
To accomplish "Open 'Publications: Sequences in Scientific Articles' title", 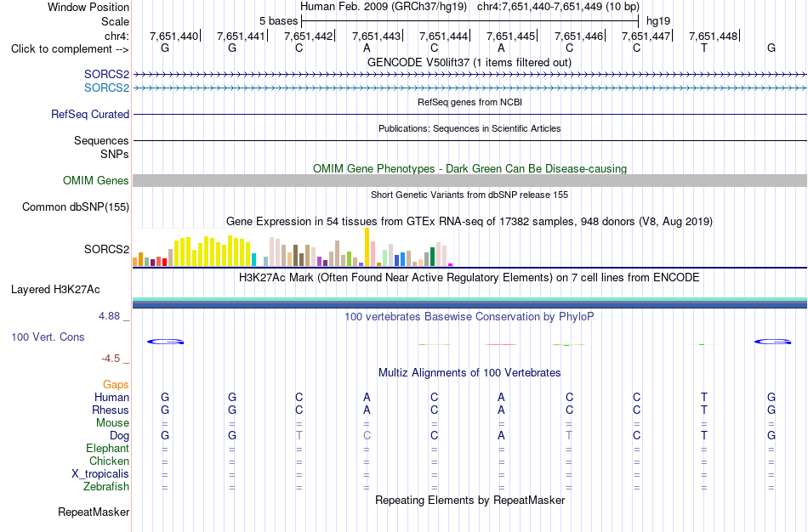I will click(469, 128).
